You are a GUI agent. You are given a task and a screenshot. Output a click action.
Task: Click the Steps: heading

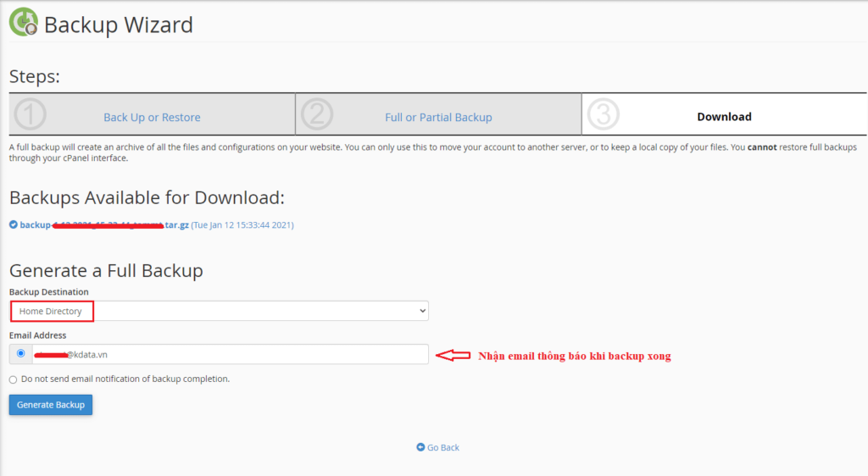(x=34, y=76)
